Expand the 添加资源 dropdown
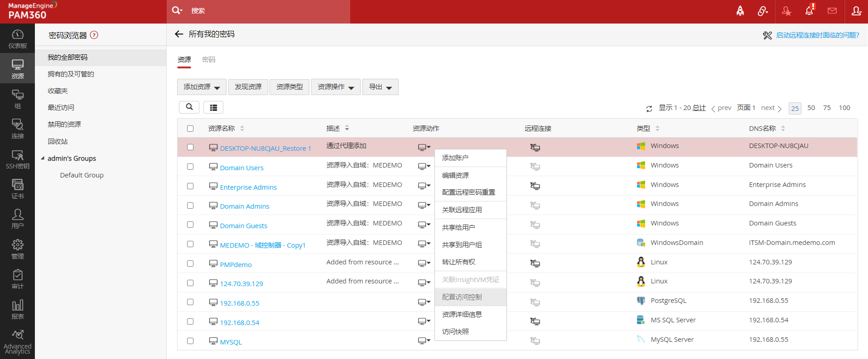 (x=202, y=87)
